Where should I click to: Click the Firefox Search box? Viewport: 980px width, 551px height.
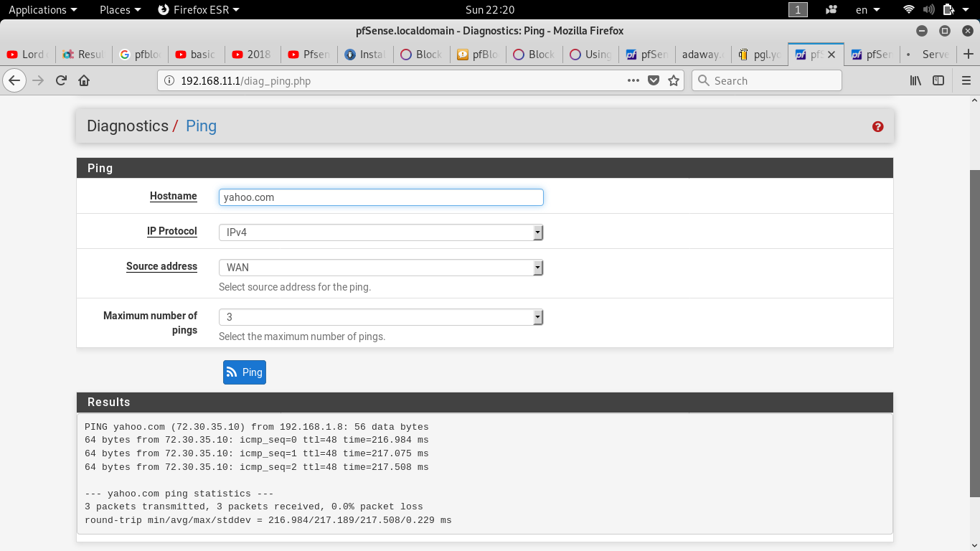766,80
